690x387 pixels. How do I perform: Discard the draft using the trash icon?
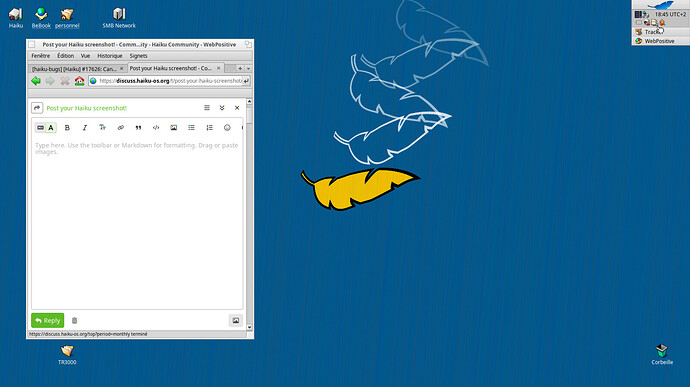(74, 321)
